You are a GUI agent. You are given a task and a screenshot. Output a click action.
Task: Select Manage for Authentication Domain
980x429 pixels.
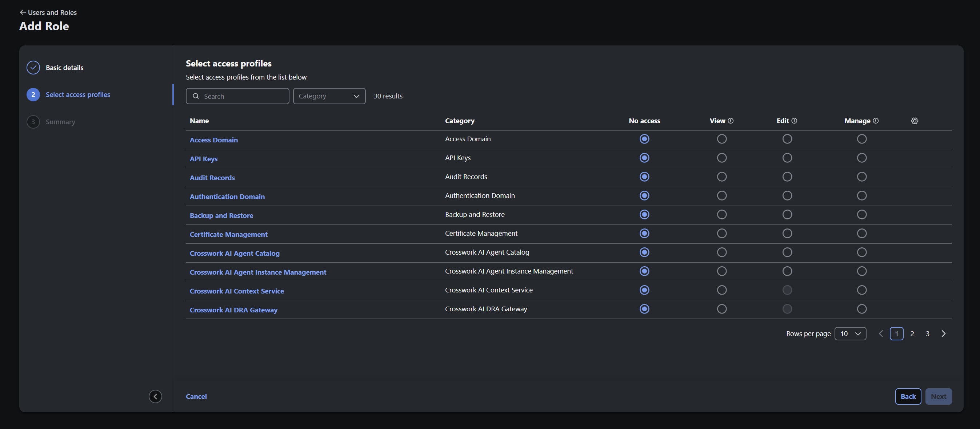click(x=862, y=195)
